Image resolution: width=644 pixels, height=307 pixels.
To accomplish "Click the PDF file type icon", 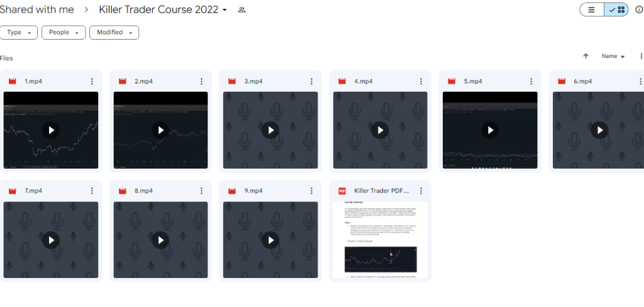I will click(x=342, y=191).
